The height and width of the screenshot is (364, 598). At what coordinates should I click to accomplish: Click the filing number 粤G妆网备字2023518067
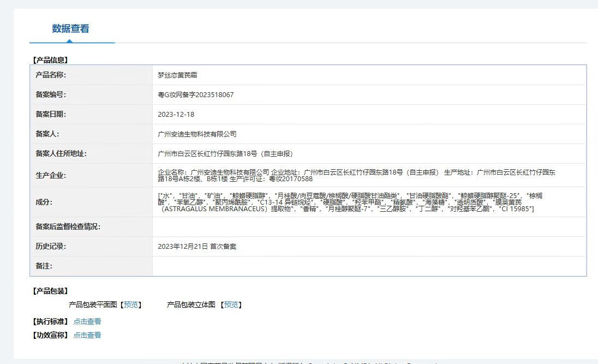point(196,95)
